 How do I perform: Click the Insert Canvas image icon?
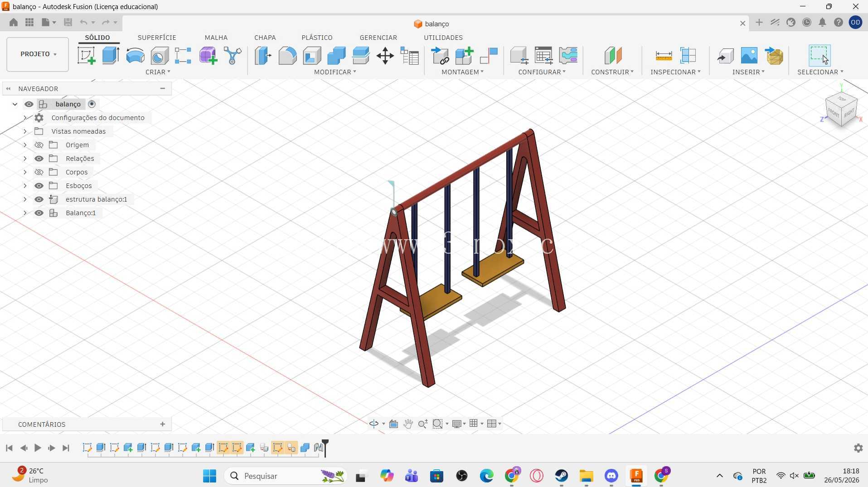[749, 56]
